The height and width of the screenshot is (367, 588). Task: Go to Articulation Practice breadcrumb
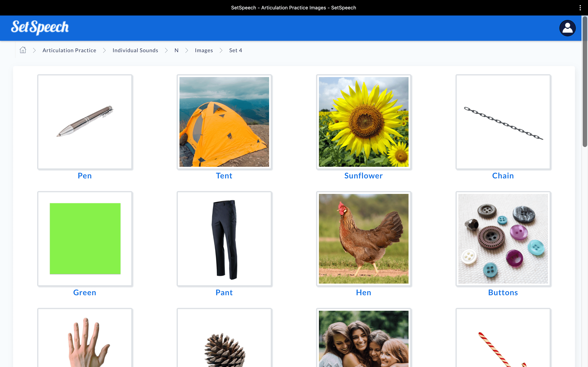coord(69,50)
